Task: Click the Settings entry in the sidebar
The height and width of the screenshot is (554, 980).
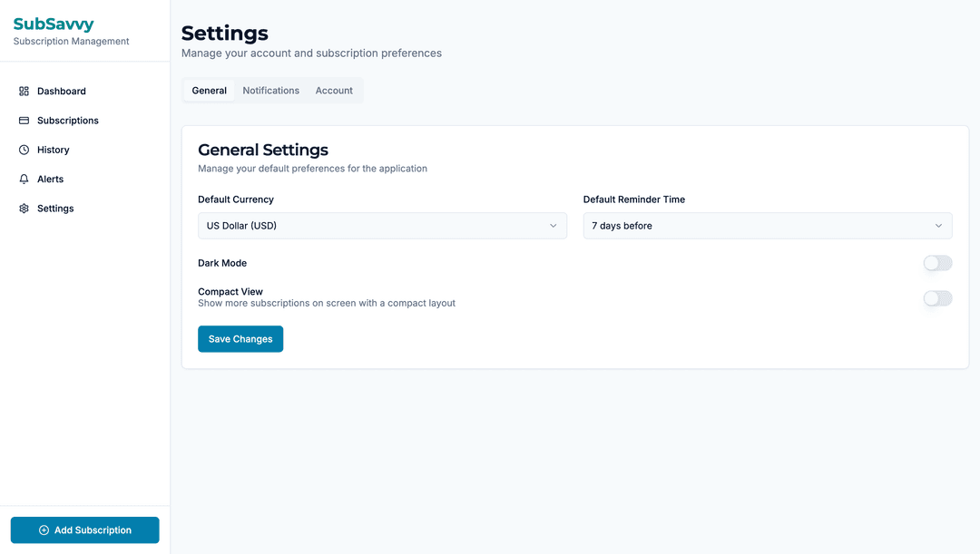Action: coord(56,208)
